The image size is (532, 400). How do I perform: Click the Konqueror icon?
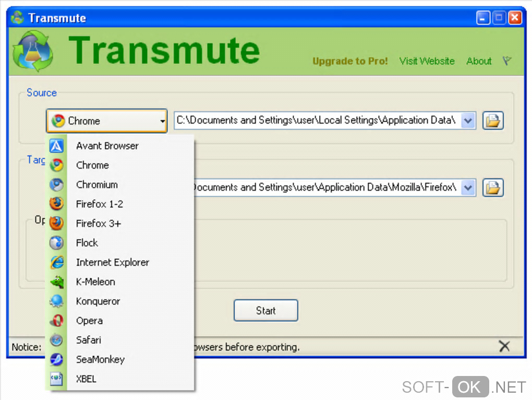tap(56, 301)
